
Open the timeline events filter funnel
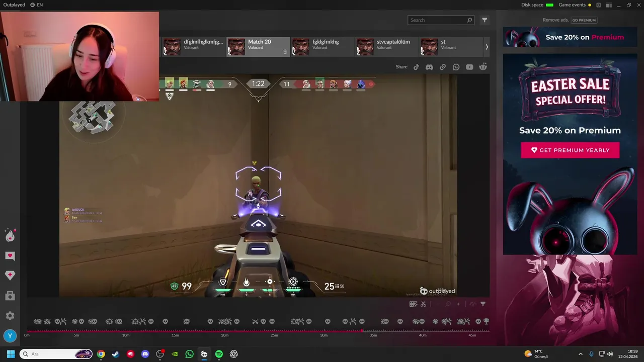tap(483, 304)
